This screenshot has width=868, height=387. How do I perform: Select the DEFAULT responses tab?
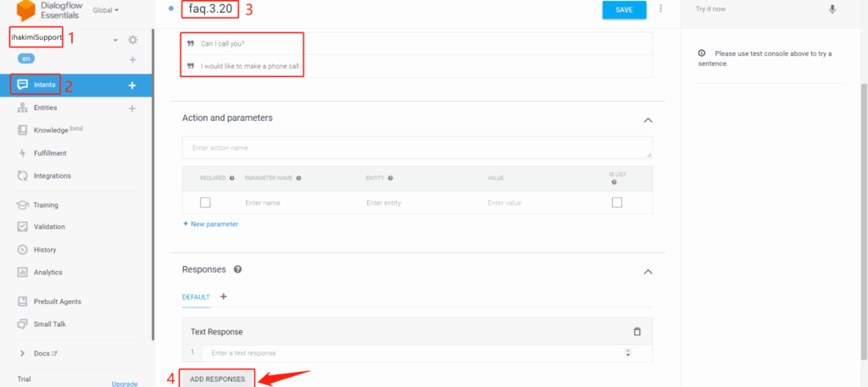click(196, 297)
